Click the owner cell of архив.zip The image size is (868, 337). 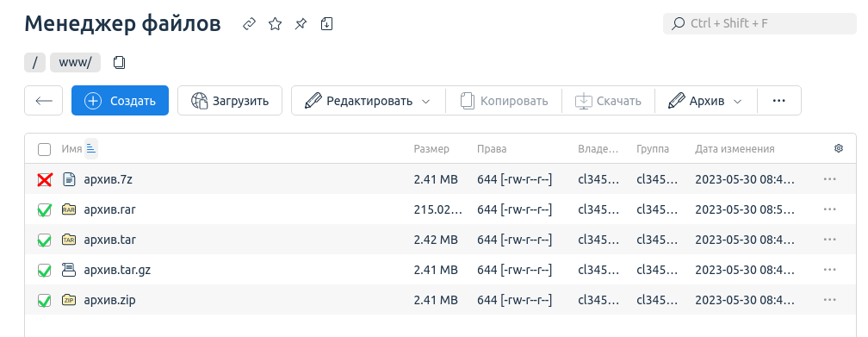(x=598, y=300)
